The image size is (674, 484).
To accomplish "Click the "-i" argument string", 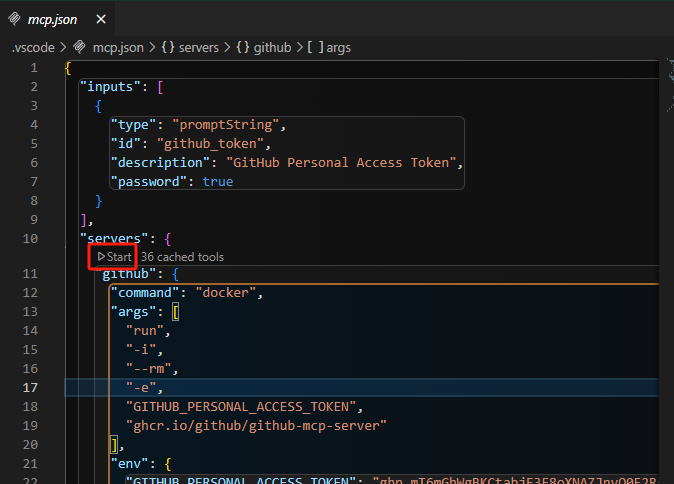I will click(x=141, y=350).
